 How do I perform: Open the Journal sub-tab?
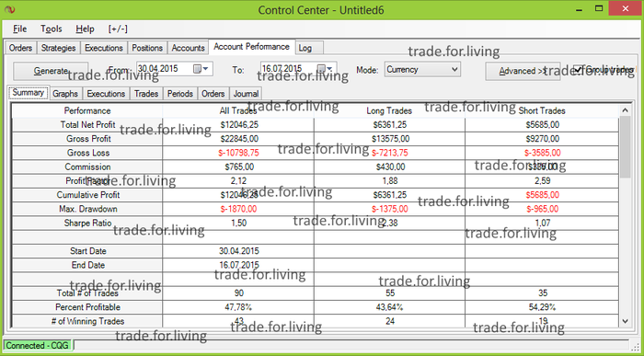(x=246, y=93)
